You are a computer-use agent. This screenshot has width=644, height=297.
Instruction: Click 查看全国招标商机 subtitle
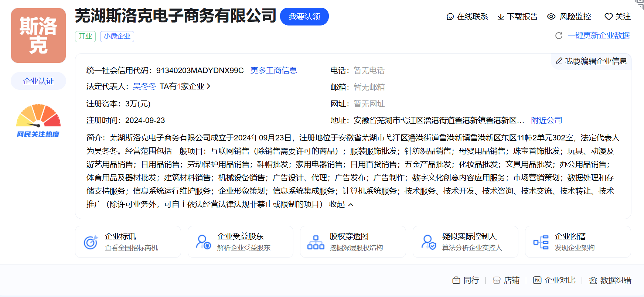(132, 247)
